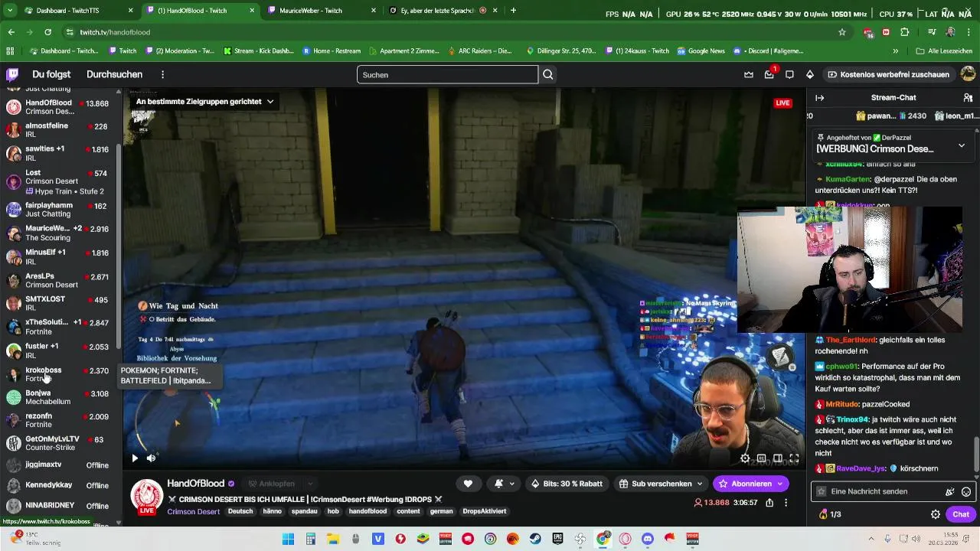Expand the Sub verschenken dropdown
The width and height of the screenshot is (980, 551).
tap(700, 484)
